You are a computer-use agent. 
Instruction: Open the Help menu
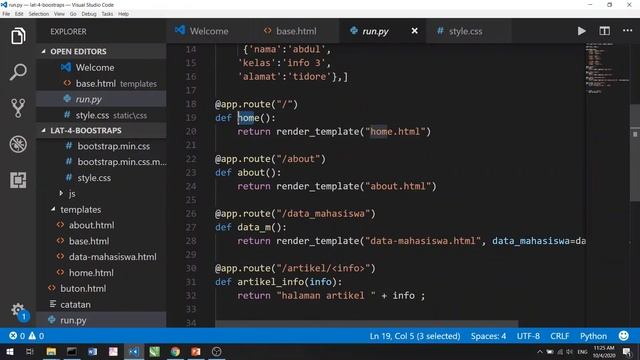pyautogui.click(x=124, y=14)
